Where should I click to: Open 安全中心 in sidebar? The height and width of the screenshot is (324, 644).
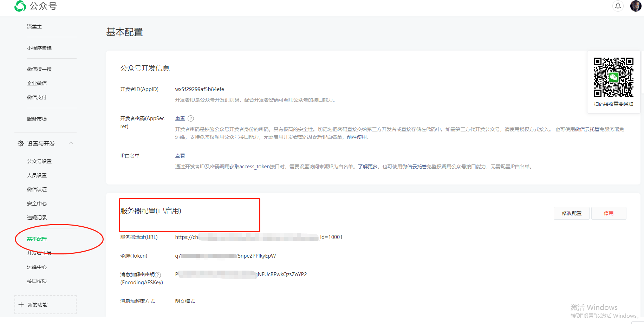[x=37, y=203]
